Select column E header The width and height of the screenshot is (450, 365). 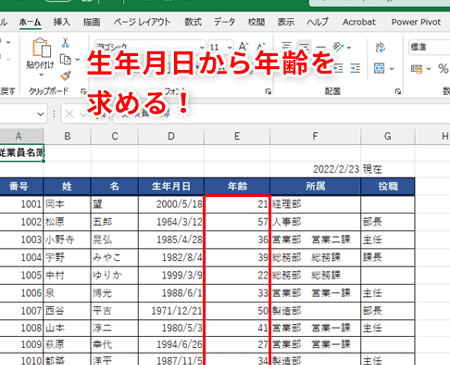tap(237, 136)
